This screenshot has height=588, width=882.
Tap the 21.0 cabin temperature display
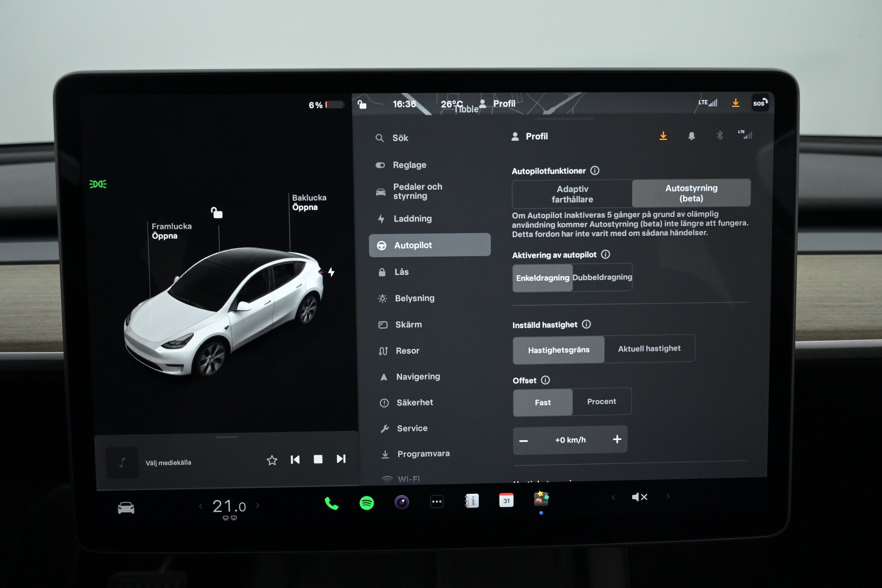coord(229,507)
